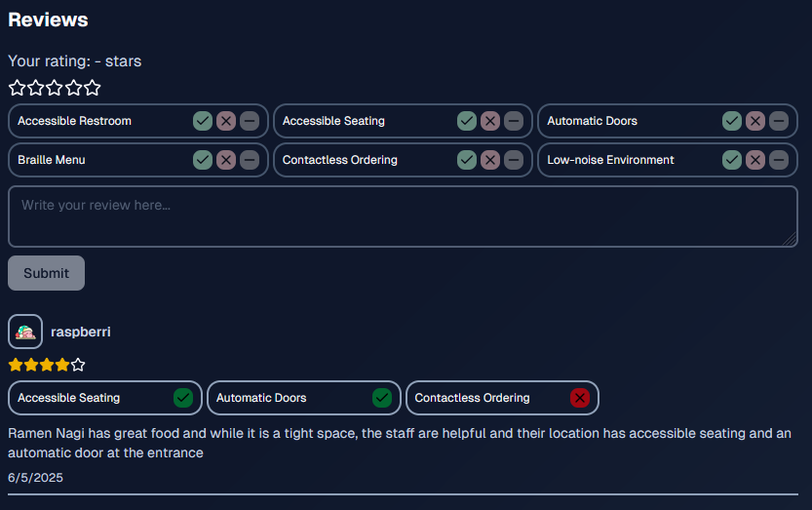Rate five stars in your rating
Image resolution: width=812 pixels, height=510 pixels.
point(93,88)
